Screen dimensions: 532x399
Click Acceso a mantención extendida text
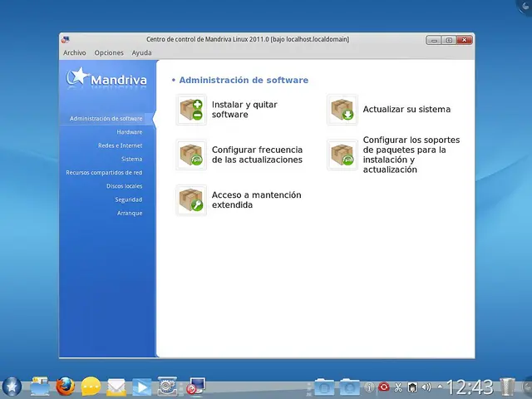(x=257, y=199)
